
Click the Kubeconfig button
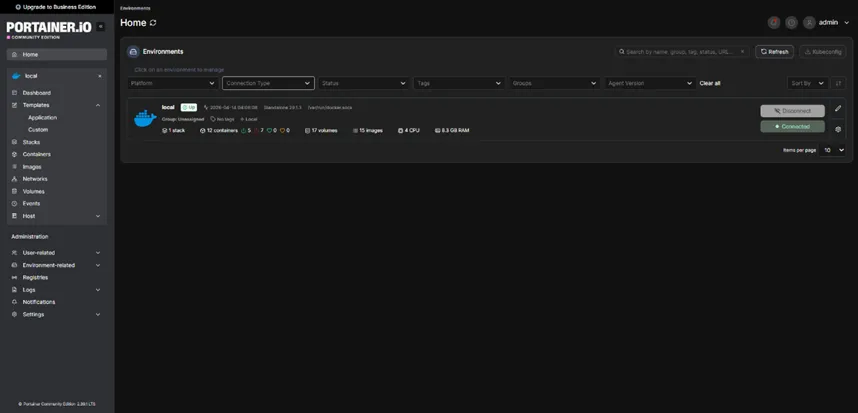point(822,51)
